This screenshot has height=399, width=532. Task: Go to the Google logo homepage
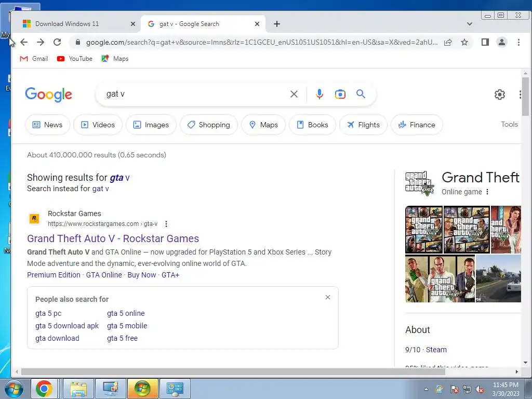[48, 95]
